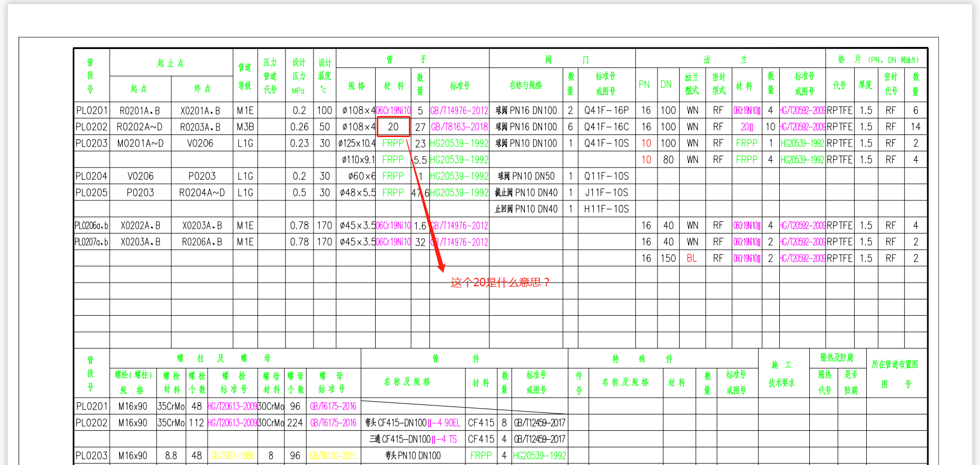Image resolution: width=980 pixels, height=465 pixels.
Task: Select the end point cell X0201A、B
Action: click(200, 111)
